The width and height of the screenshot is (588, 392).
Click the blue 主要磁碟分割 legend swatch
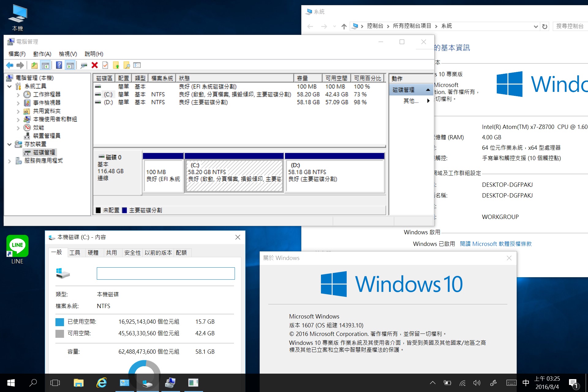pos(124,210)
